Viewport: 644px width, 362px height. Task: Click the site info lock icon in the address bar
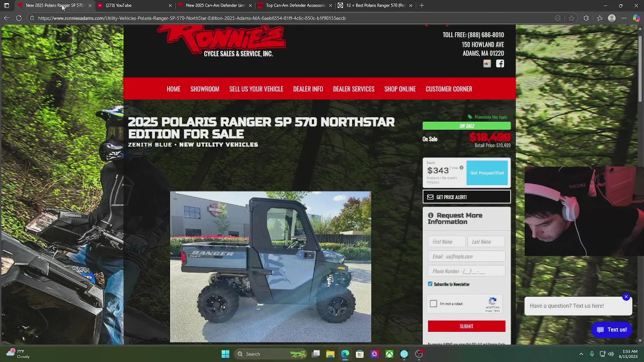(32, 18)
